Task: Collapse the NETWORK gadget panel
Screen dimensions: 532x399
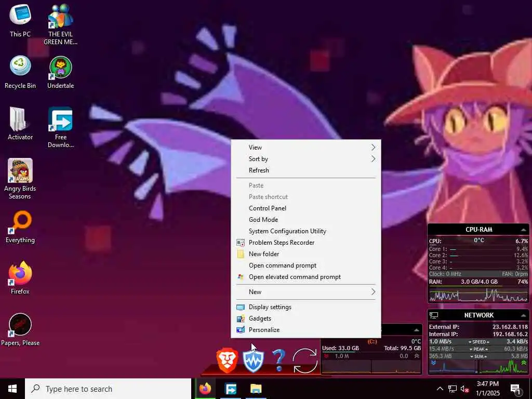Action: [524, 315]
